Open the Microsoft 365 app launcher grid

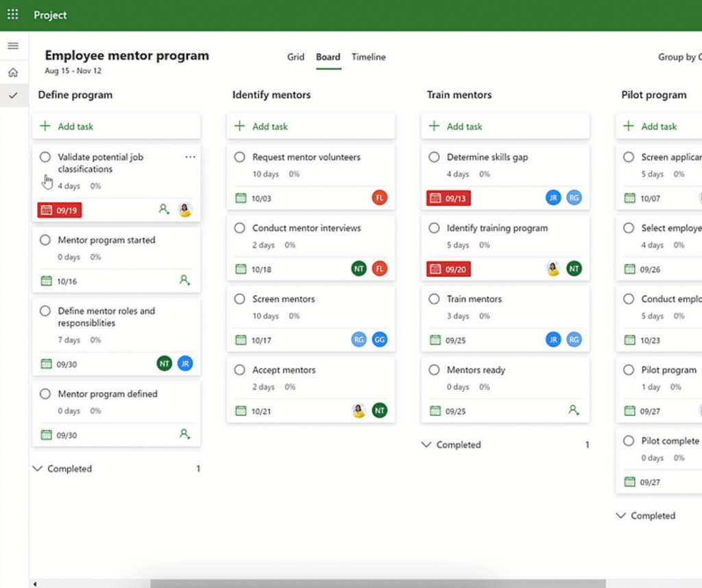point(12,14)
